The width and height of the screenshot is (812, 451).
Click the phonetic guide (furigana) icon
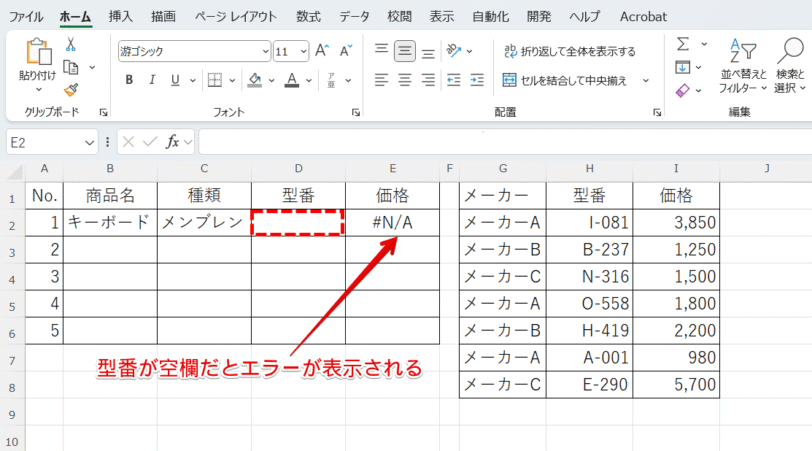pos(331,80)
